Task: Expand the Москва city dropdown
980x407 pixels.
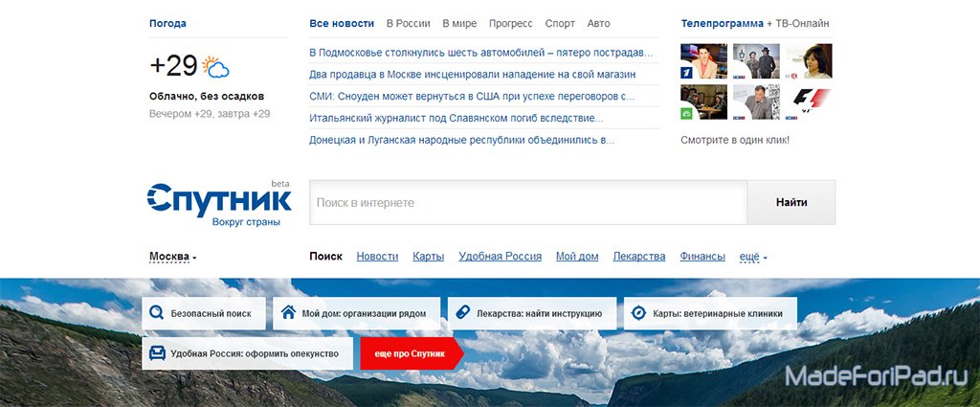Action: click(173, 257)
